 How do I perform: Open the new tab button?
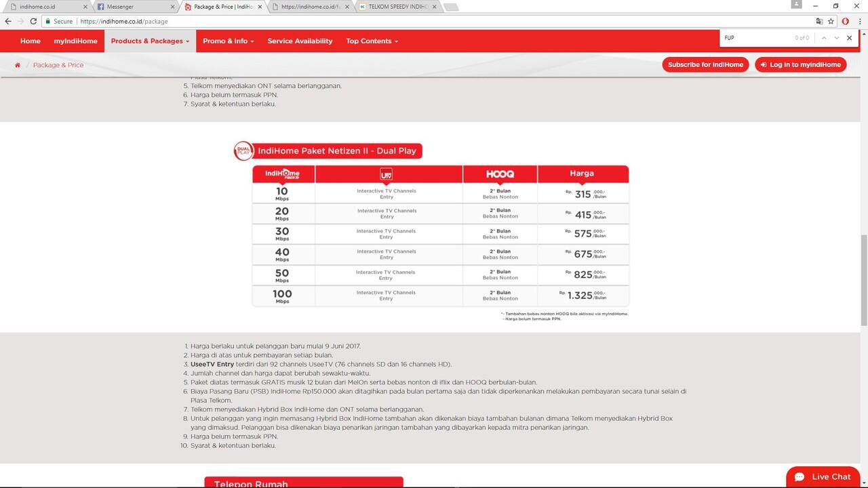pos(450,7)
